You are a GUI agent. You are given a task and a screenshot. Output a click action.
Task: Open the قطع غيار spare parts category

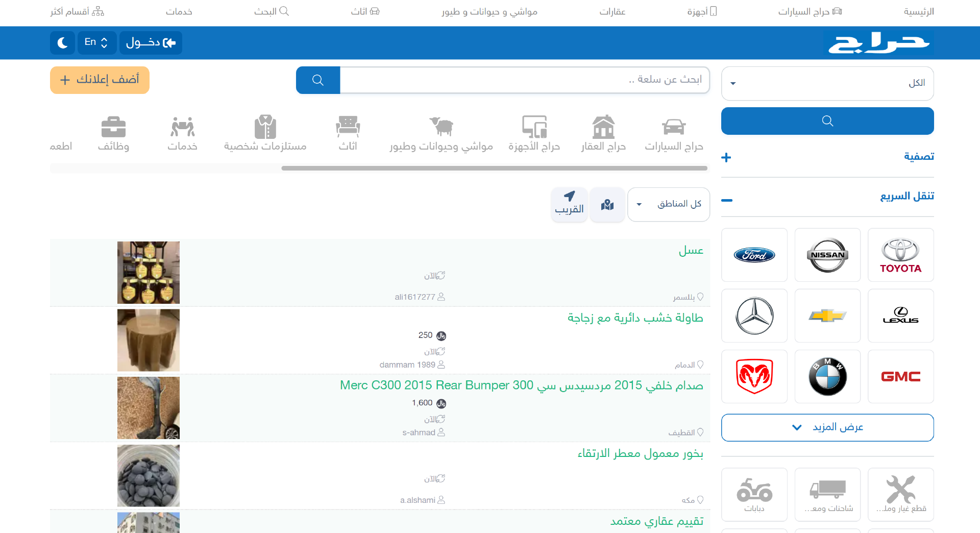coord(901,495)
